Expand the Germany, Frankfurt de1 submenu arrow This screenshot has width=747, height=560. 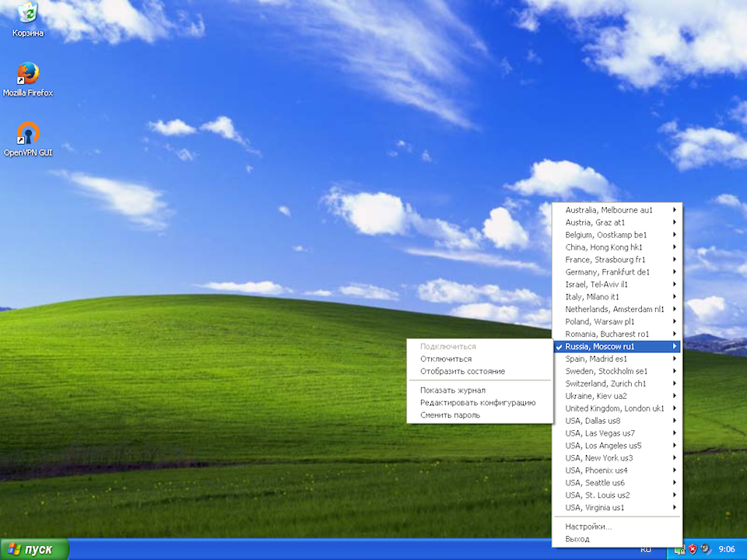[x=675, y=272]
